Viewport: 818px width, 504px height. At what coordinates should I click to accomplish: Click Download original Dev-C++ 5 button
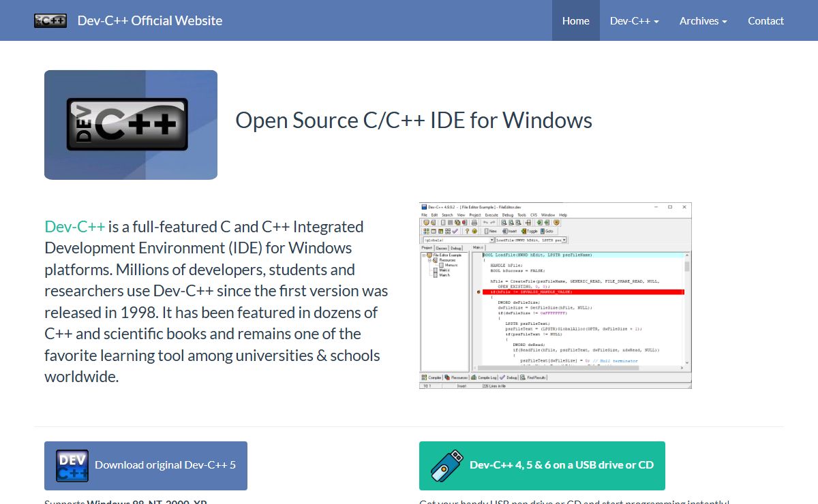pos(146,466)
